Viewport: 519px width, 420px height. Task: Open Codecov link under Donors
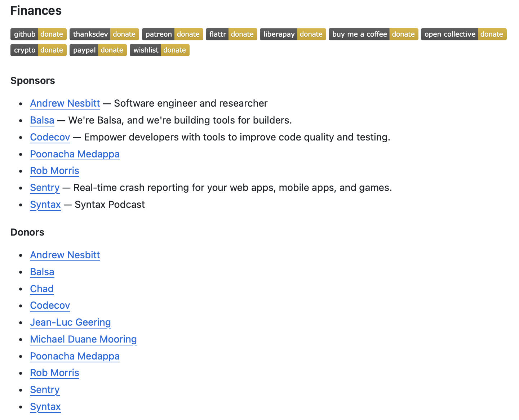(x=50, y=305)
